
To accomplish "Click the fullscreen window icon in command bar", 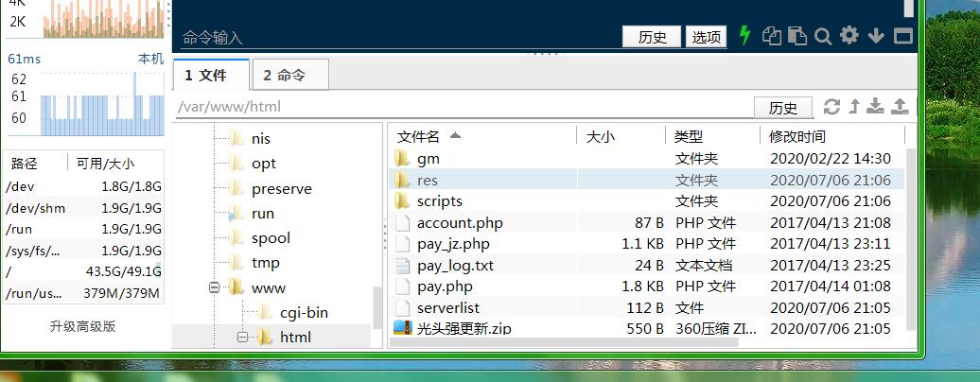I will (902, 37).
